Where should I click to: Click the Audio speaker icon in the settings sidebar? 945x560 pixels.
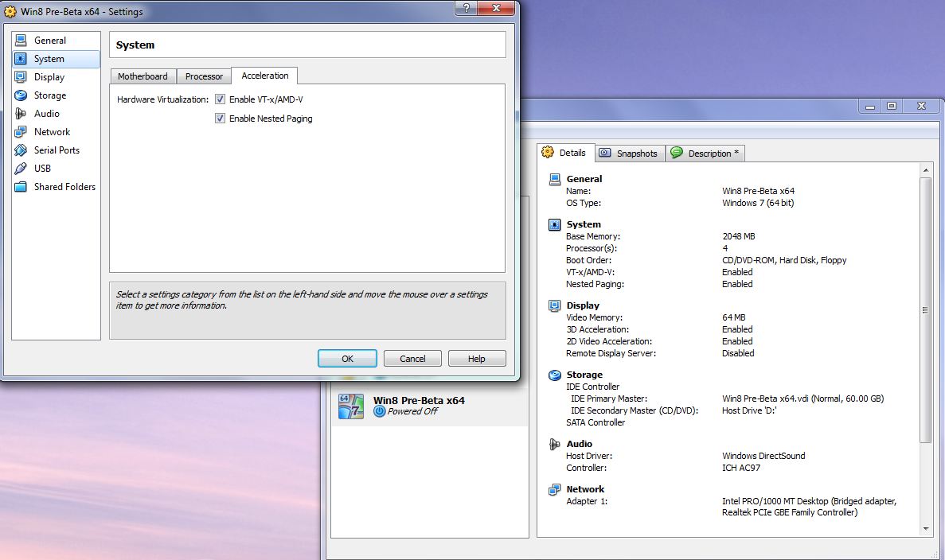pyautogui.click(x=21, y=113)
